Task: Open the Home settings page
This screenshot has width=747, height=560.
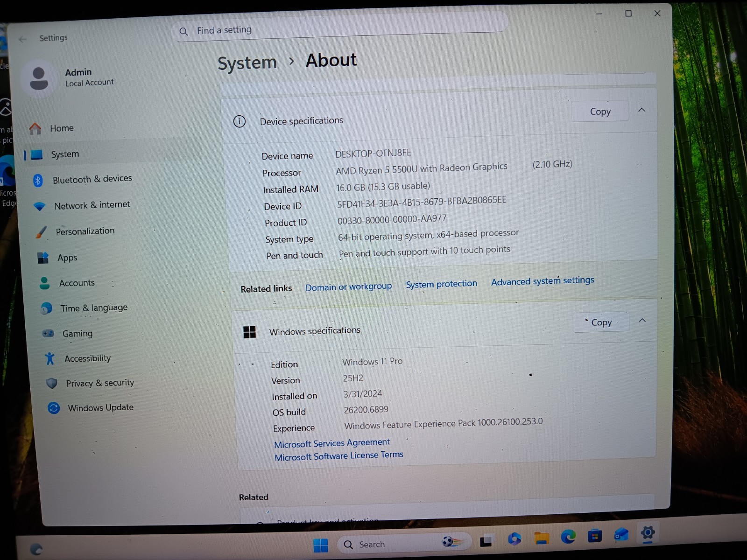Action: pos(62,128)
